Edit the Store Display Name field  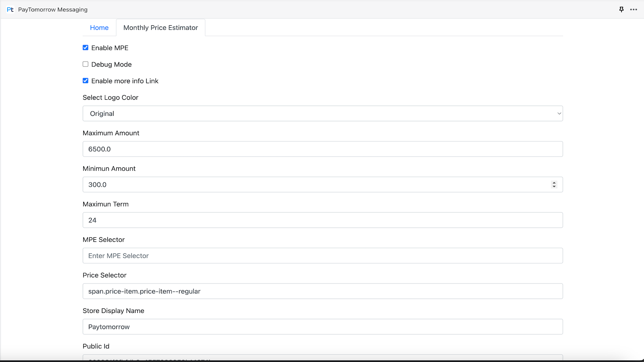[323, 327]
